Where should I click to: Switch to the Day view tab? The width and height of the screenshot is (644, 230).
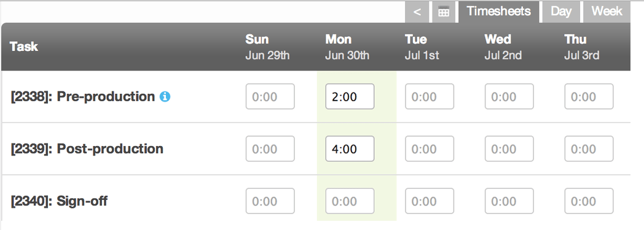click(x=561, y=12)
